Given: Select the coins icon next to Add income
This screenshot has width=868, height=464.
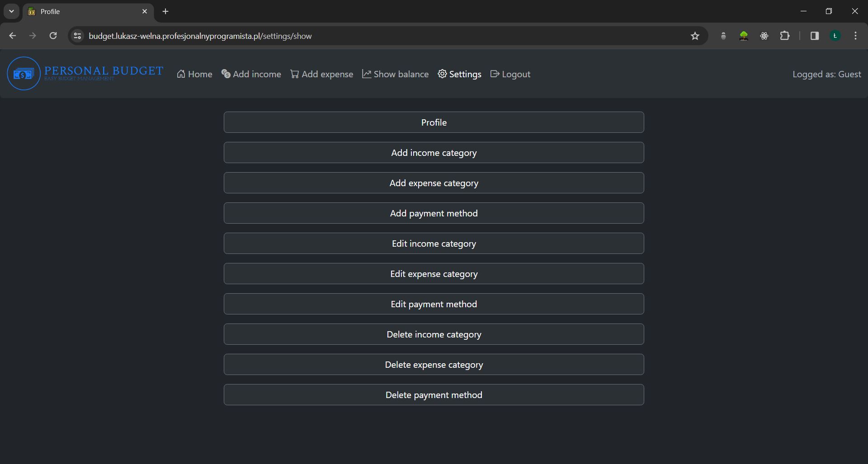Looking at the screenshot, I should [x=225, y=74].
